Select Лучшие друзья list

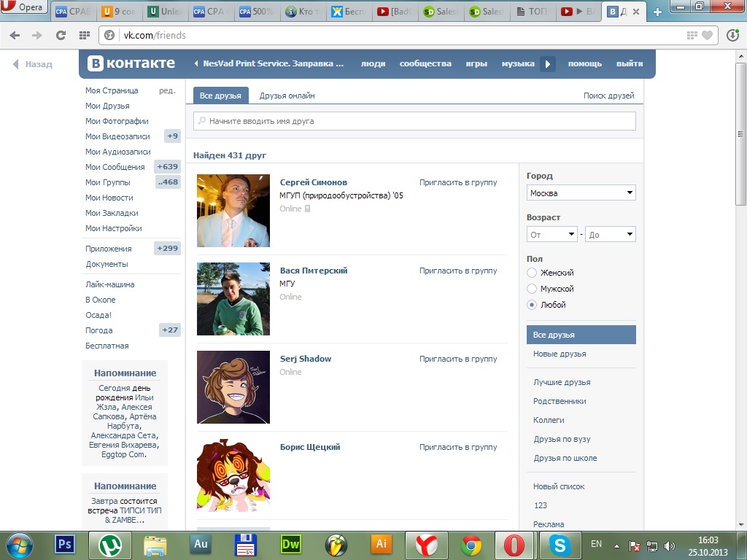[x=562, y=382]
